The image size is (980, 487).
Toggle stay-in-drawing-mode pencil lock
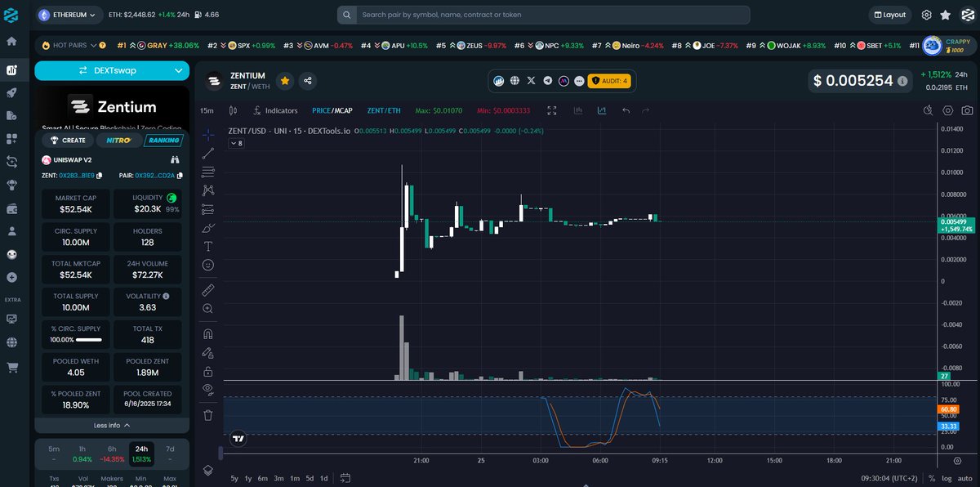pyautogui.click(x=208, y=352)
